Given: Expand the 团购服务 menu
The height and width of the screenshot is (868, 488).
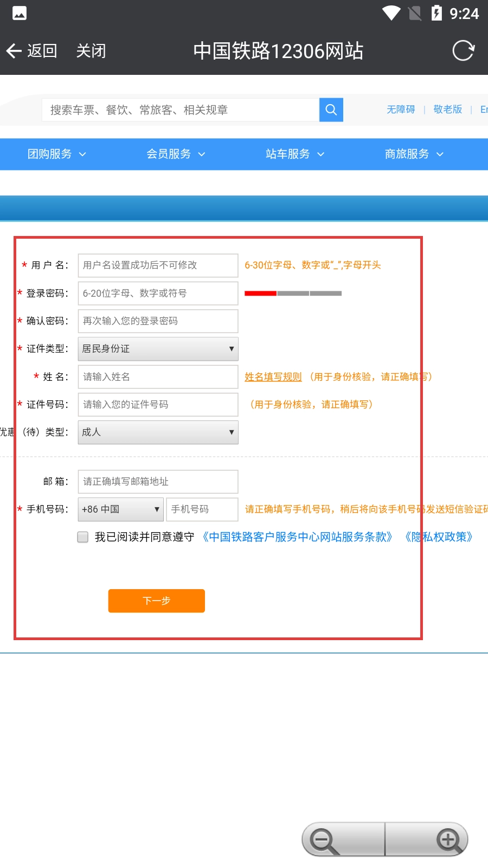Looking at the screenshot, I should [x=57, y=154].
